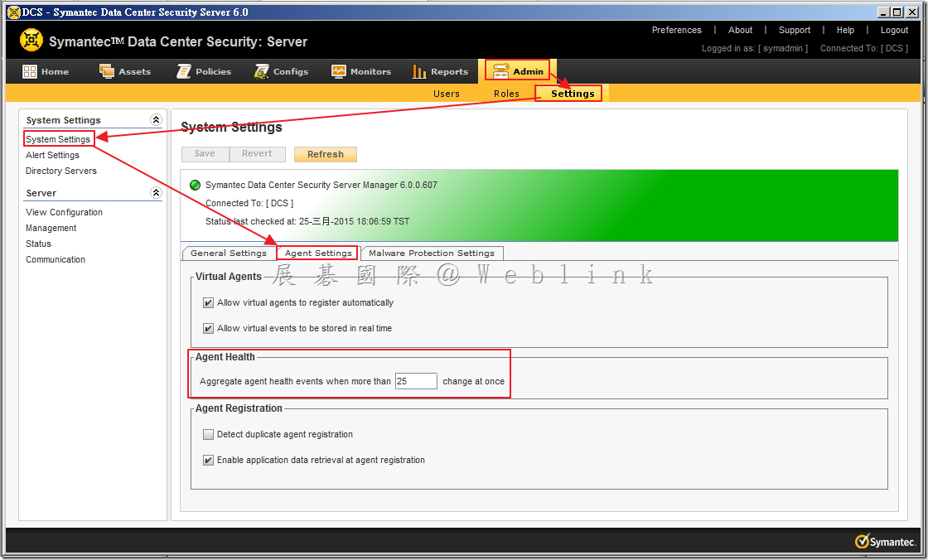Screen dimensions: 928x560
Task: Click the Policies document icon
Action: tap(184, 71)
